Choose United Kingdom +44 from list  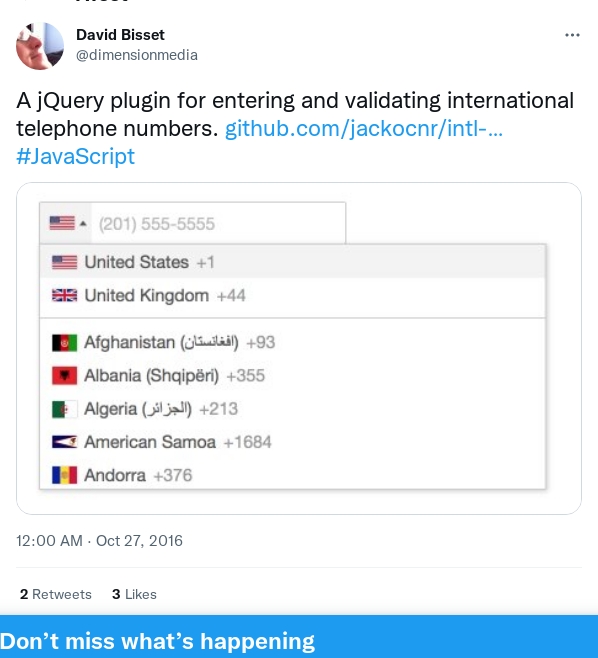(292, 295)
